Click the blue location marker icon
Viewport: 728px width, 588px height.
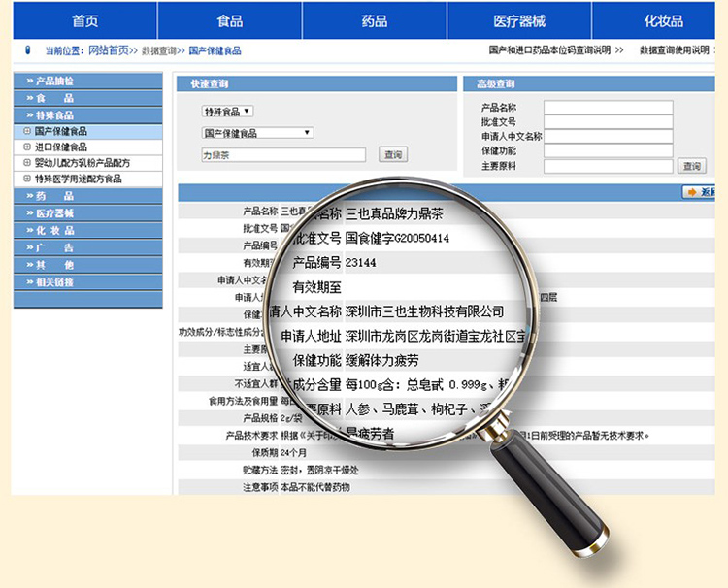(x=27, y=50)
